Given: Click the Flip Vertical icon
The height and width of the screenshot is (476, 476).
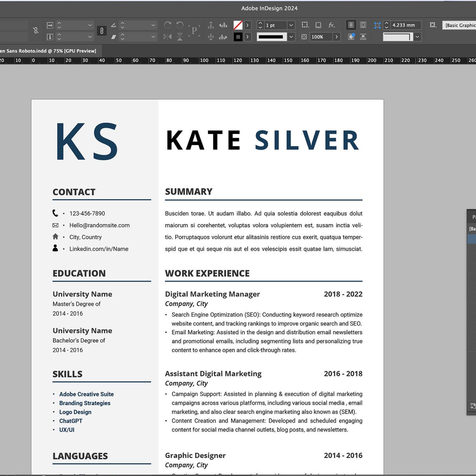Looking at the screenshot, I should (180, 36).
